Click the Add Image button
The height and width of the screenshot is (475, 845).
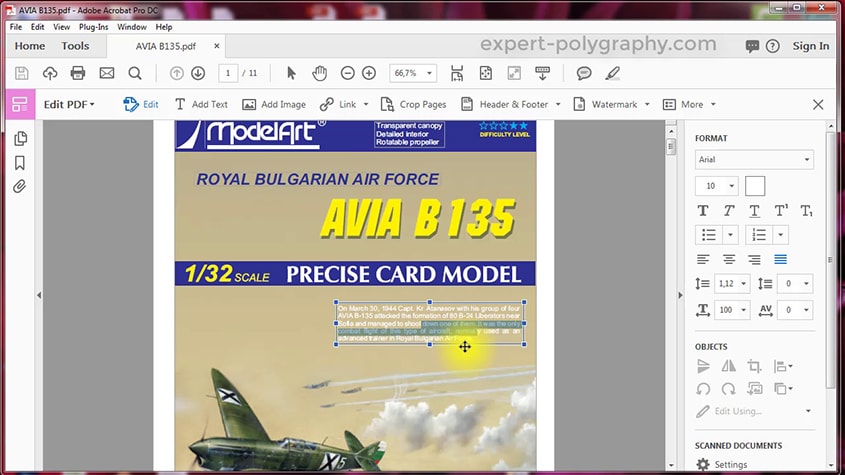274,105
